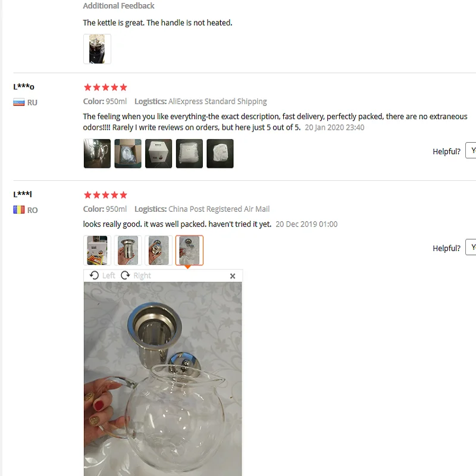Click the Right rotate label
The image size is (476, 476).
(142, 275)
